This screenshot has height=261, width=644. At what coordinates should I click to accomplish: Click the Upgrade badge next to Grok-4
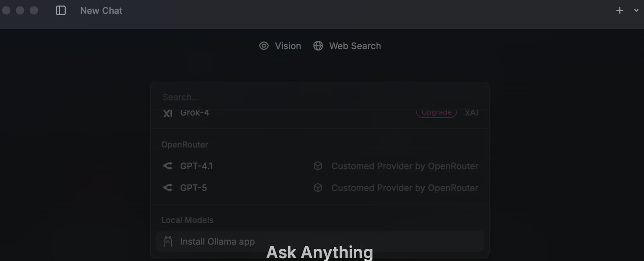[x=436, y=112]
